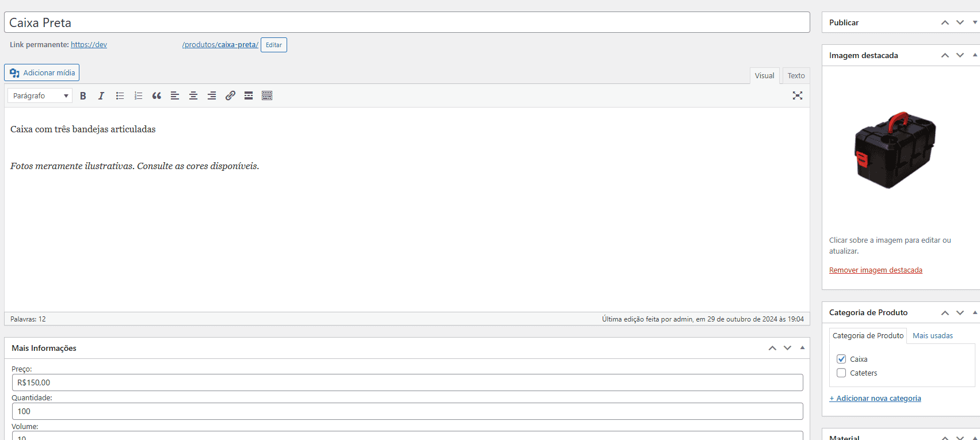
Task: Insert a numbered list
Action: [138, 96]
